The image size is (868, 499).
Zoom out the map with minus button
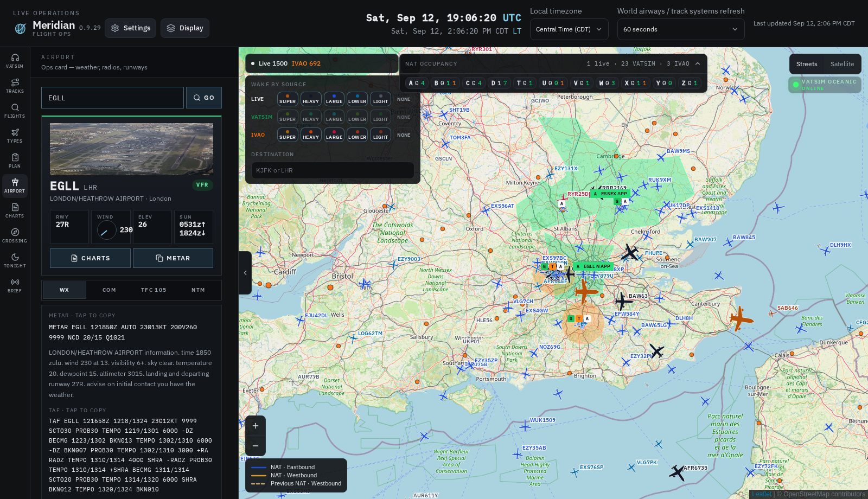256,446
